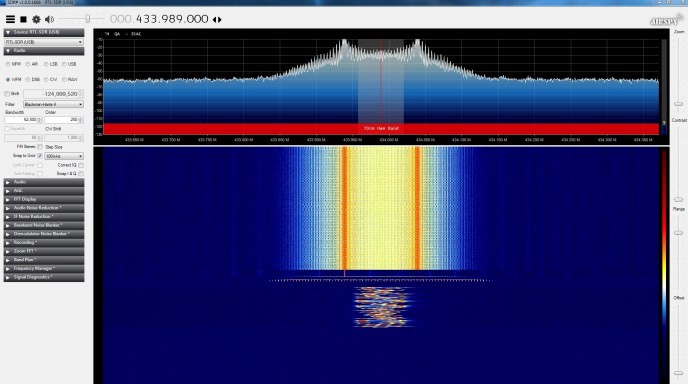
Task: Enable the Shift checkbox
Action: 7,94
